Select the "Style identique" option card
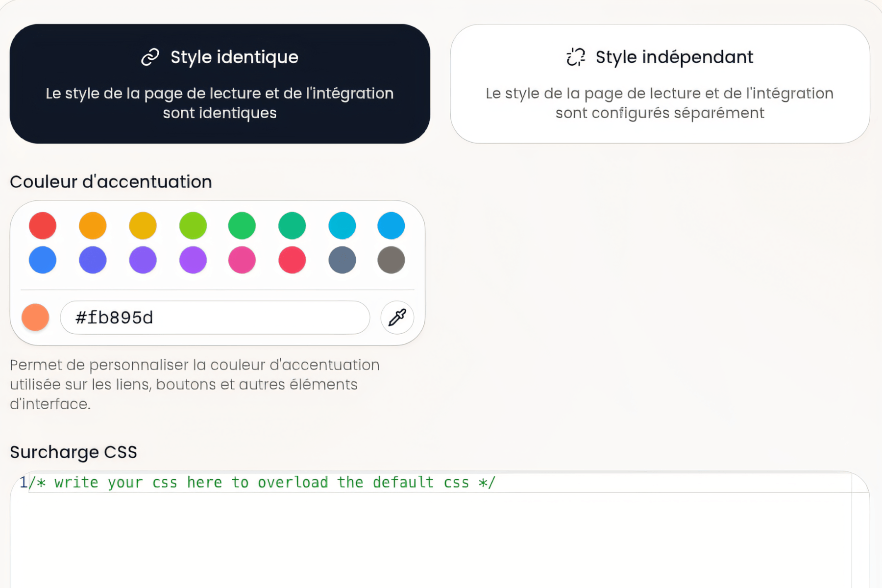This screenshot has width=882, height=588. [220, 84]
